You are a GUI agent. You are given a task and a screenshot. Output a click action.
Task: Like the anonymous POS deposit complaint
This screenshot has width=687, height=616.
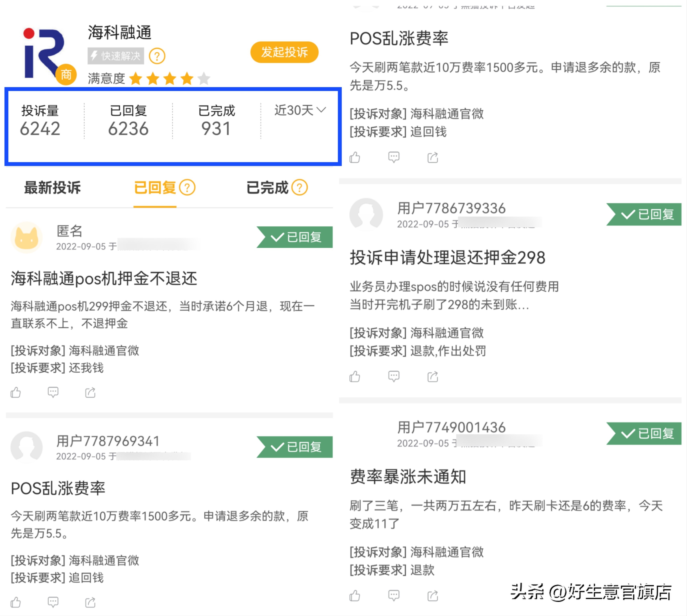click(15, 393)
